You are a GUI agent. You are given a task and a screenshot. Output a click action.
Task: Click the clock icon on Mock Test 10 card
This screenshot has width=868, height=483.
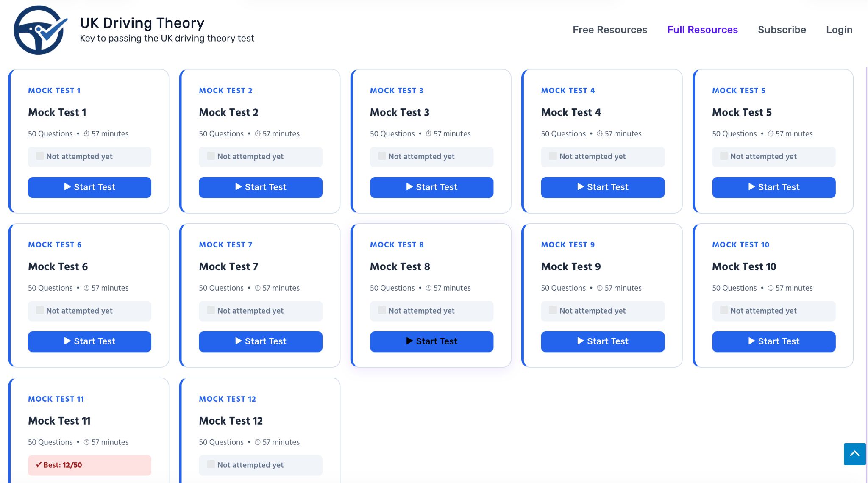pos(771,288)
